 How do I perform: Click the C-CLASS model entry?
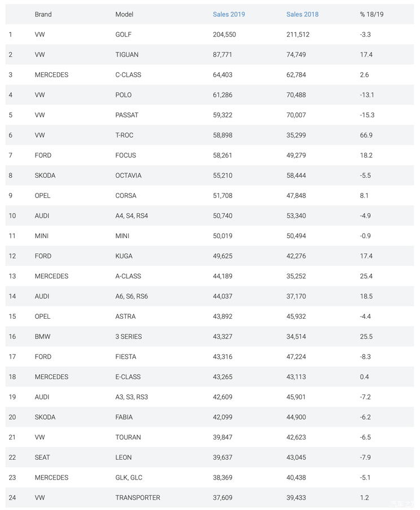point(128,75)
